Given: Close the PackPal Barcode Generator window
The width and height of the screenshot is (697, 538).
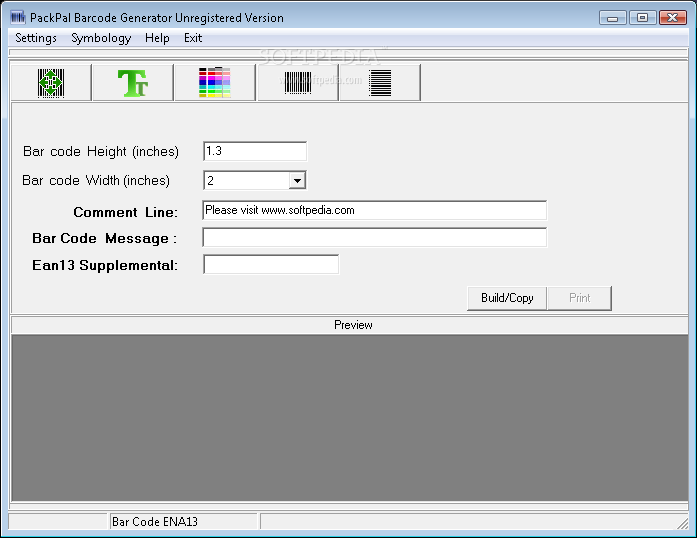Looking at the screenshot, I should (x=673, y=18).
